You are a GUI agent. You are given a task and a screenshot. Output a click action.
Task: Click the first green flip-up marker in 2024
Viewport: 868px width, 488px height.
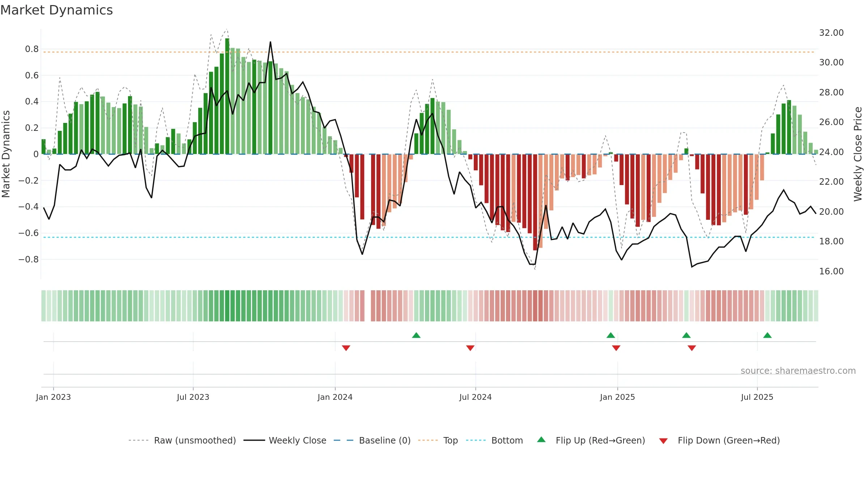(416, 335)
